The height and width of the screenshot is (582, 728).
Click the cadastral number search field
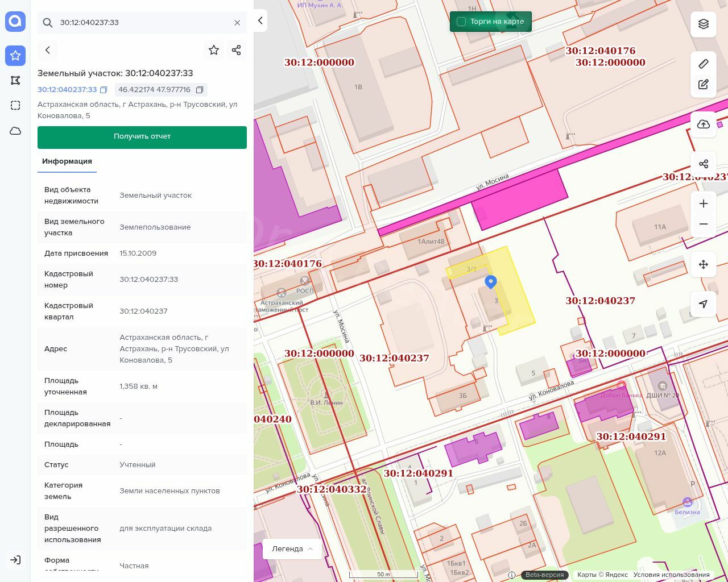click(142, 23)
